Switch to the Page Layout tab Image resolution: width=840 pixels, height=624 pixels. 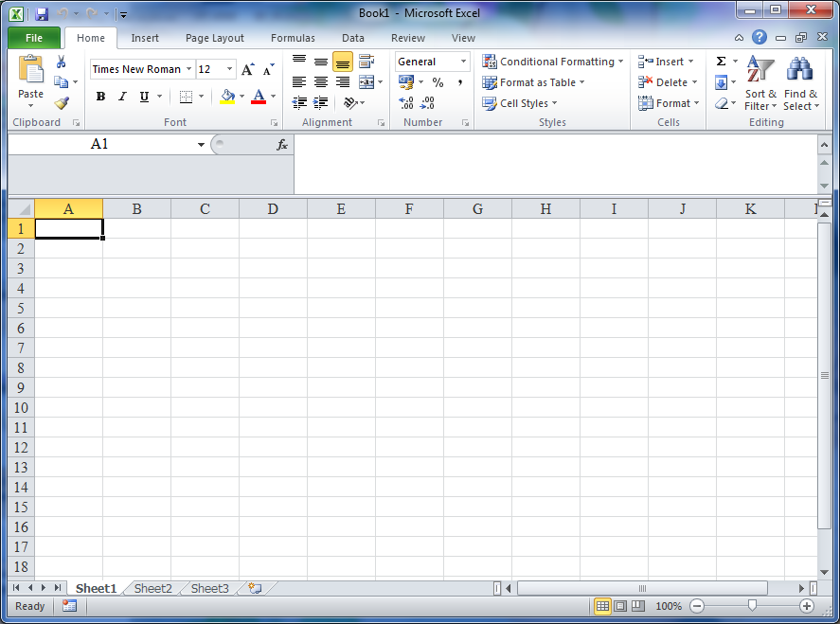[214, 38]
